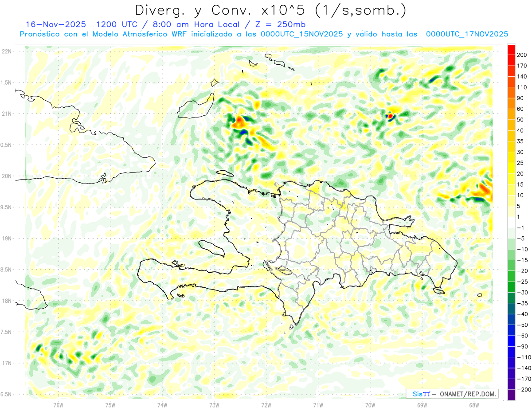Click the '-60' color bar label
Viewport: 532px width, 411px height.
point(523,336)
